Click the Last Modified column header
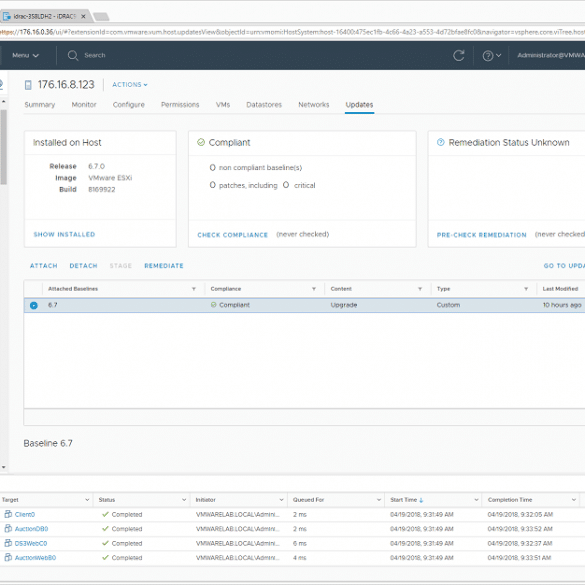The width and height of the screenshot is (585, 585). pyautogui.click(x=560, y=289)
